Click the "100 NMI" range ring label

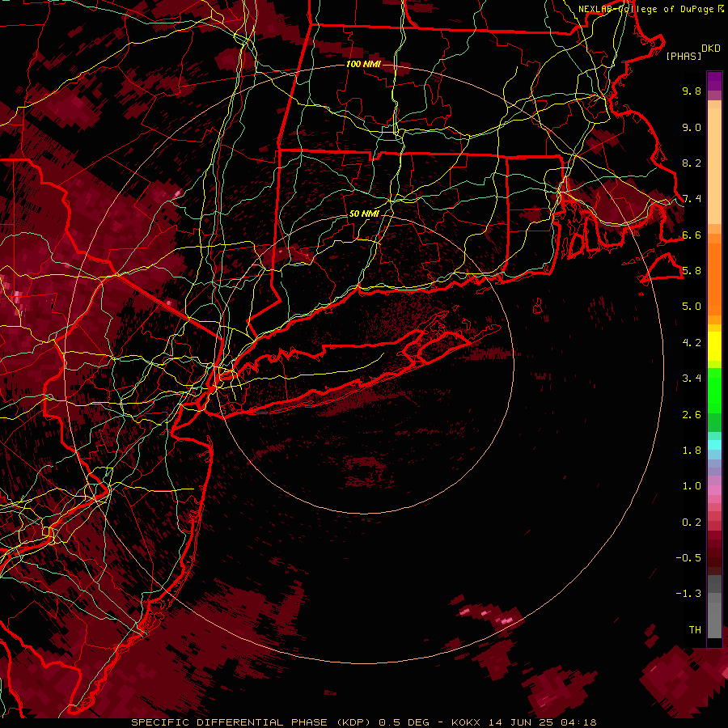pos(363,64)
